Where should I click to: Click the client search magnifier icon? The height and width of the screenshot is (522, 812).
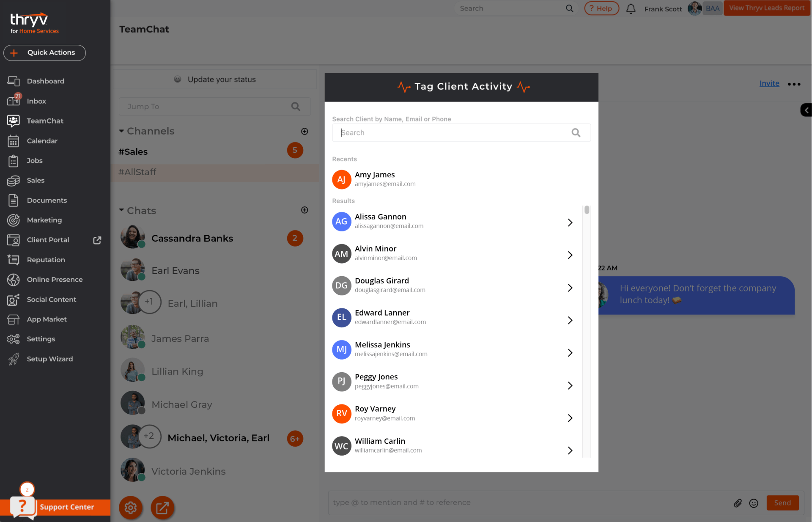tap(576, 133)
